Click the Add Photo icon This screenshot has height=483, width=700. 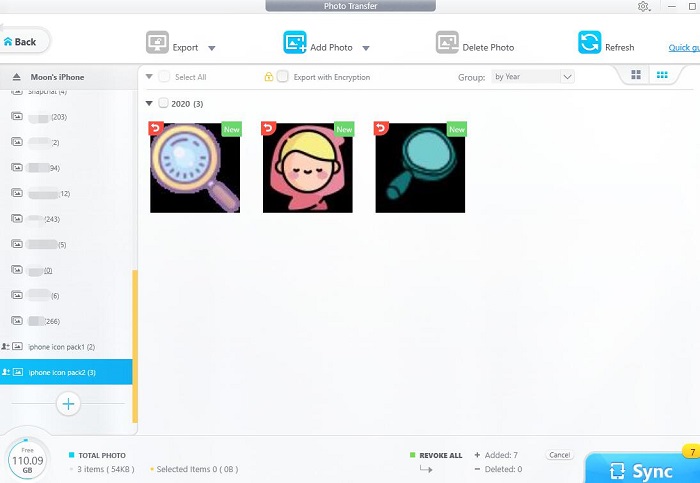[295, 42]
